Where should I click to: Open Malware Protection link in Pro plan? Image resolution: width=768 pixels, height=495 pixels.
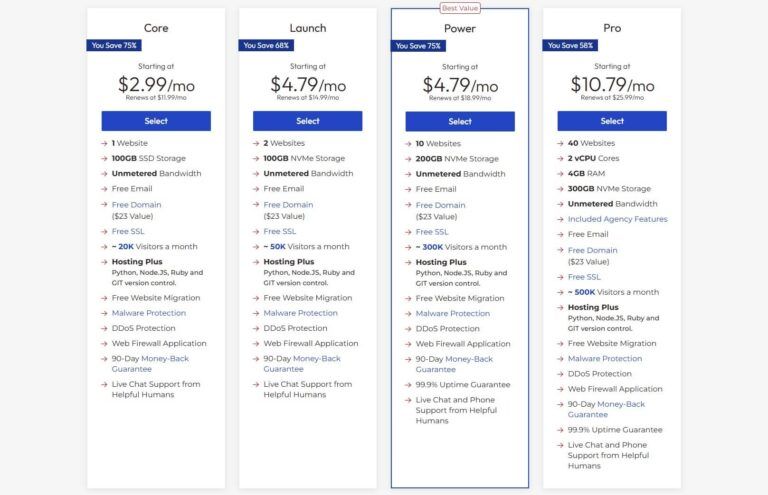point(605,358)
